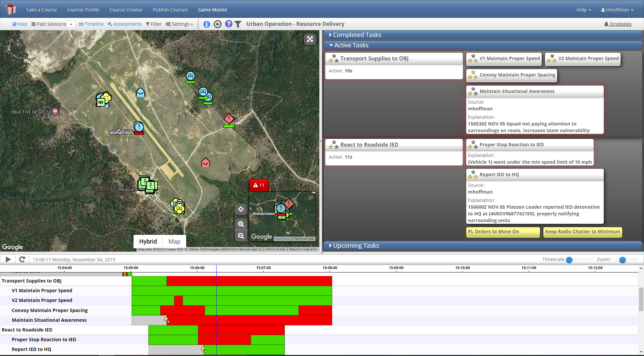Open Course Creator tab
Viewport: 644px width, 356px height.
click(126, 10)
